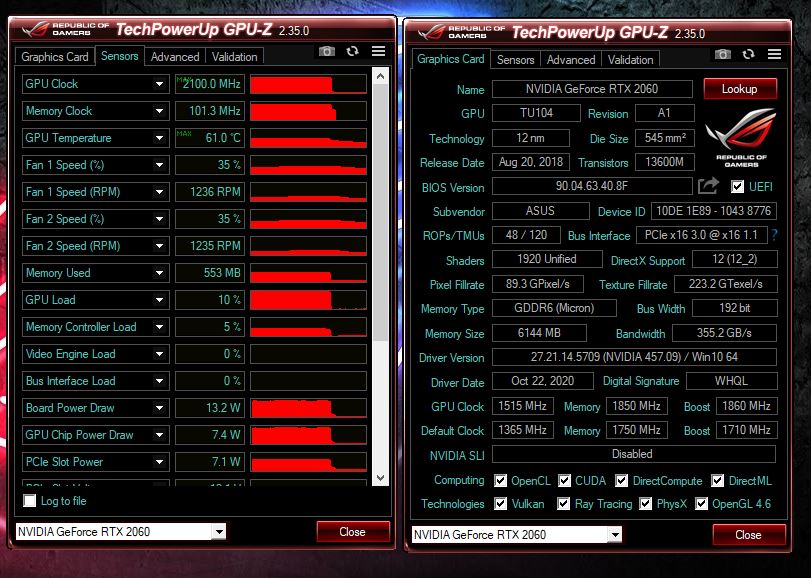Toggle CUDA checkbox
The height and width of the screenshot is (578, 811).
(564, 481)
